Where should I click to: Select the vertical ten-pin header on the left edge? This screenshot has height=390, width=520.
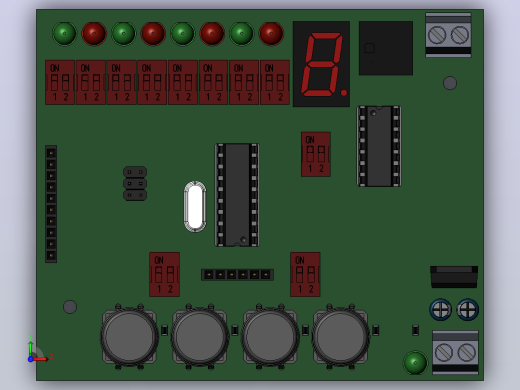[51, 204]
